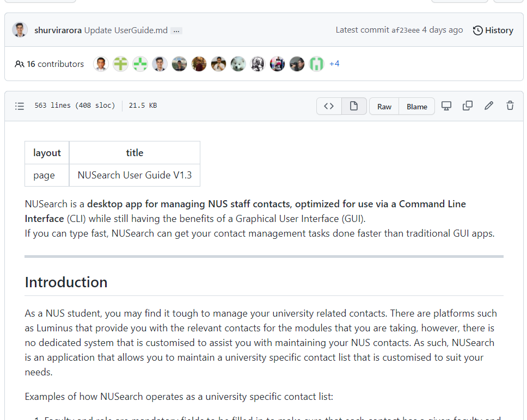Screen dimensions: 527x420
Task: Switch to rendered file preview
Action: point(354,107)
